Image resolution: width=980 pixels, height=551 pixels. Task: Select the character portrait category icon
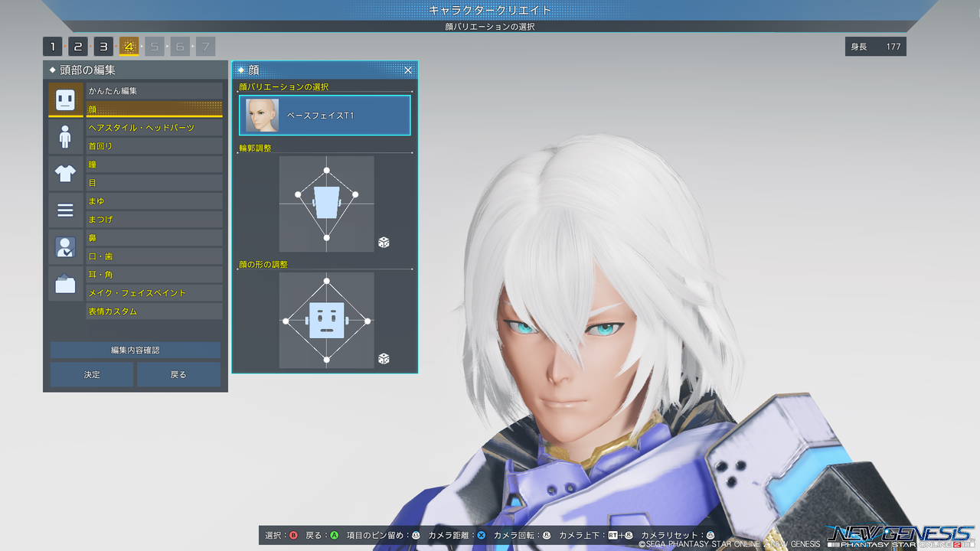66,247
